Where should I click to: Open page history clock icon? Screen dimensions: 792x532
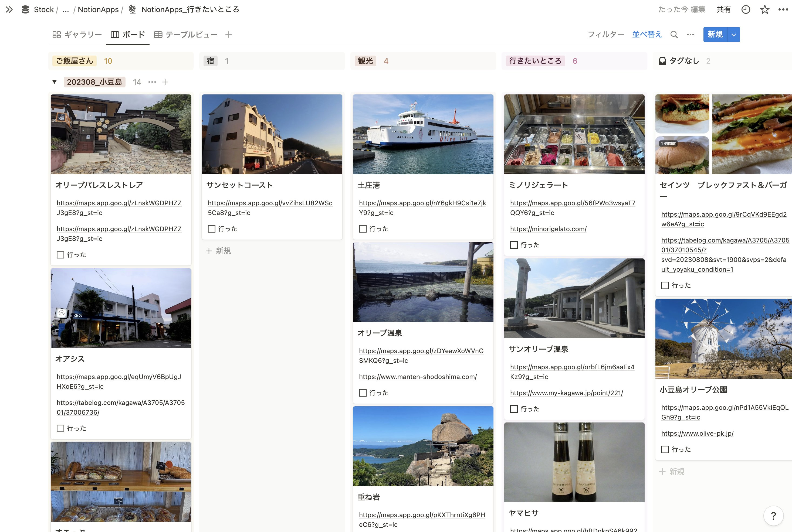click(x=746, y=9)
